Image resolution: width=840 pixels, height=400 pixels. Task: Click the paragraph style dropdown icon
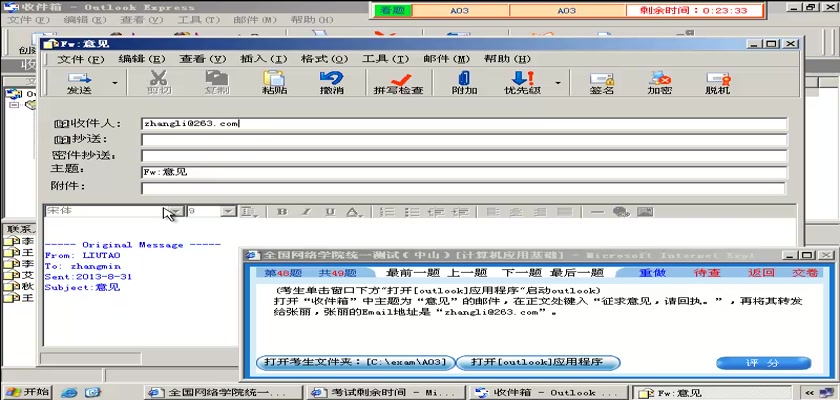[x=249, y=212]
